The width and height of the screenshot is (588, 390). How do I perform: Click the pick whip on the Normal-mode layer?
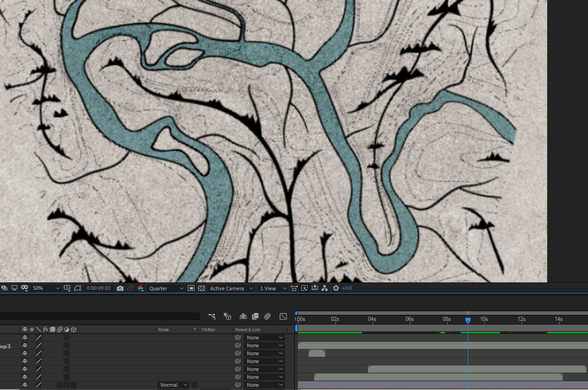coord(238,385)
